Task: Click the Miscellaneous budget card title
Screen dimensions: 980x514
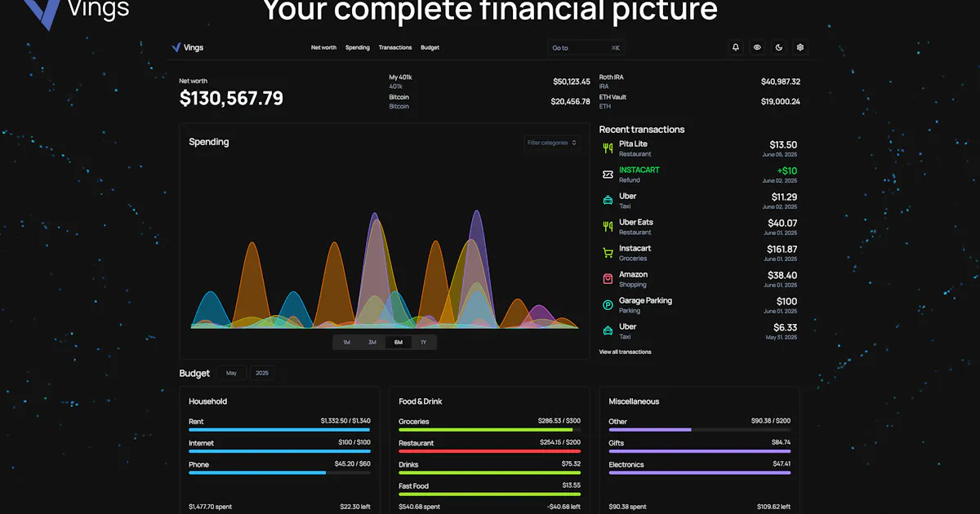Action: click(634, 401)
